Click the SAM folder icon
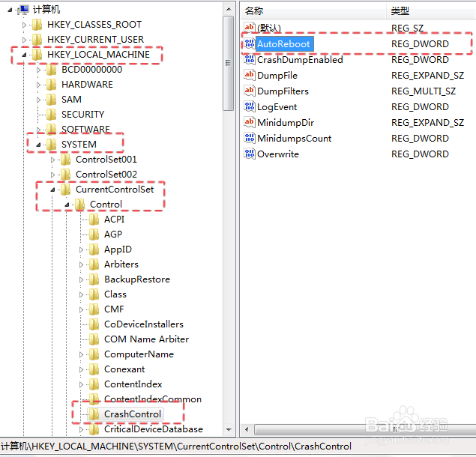The width and height of the screenshot is (476, 457). (x=51, y=100)
